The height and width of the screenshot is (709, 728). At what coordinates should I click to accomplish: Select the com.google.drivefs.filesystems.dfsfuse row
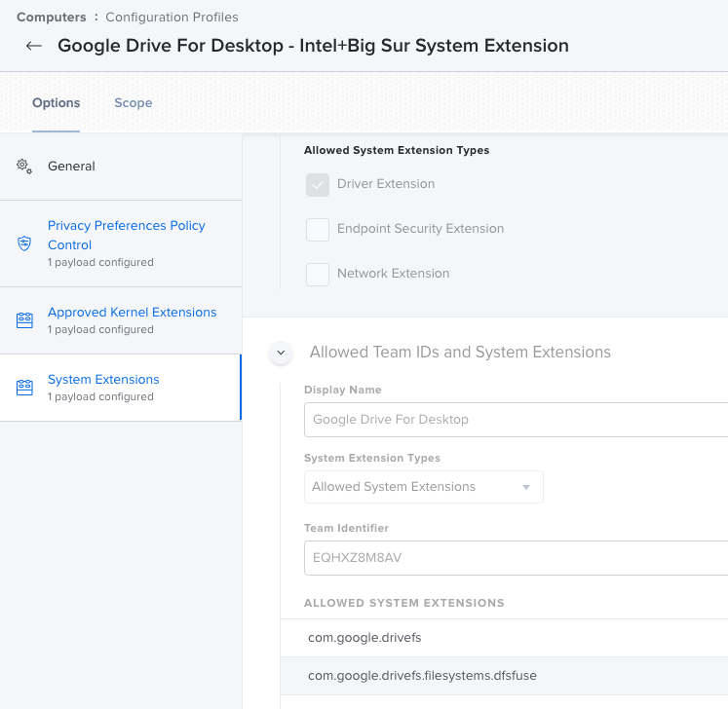504,676
